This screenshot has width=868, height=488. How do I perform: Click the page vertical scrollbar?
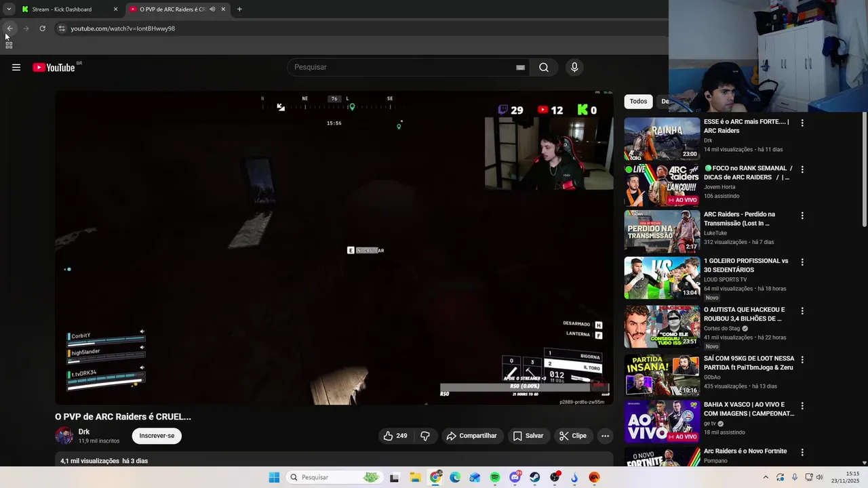[864, 169]
